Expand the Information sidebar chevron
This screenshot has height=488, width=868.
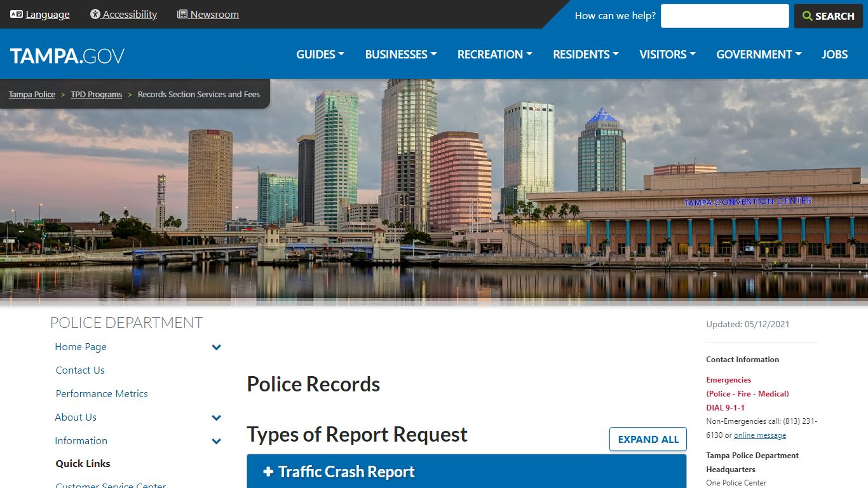click(x=217, y=441)
